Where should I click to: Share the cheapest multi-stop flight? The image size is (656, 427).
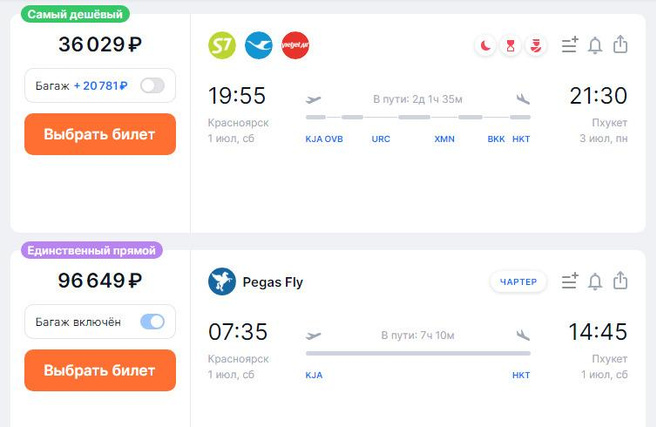pos(620,45)
